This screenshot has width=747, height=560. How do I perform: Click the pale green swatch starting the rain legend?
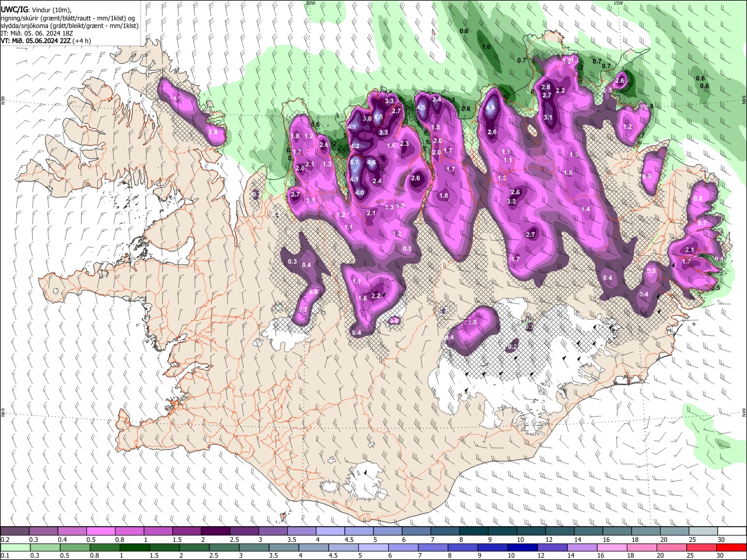(15, 547)
